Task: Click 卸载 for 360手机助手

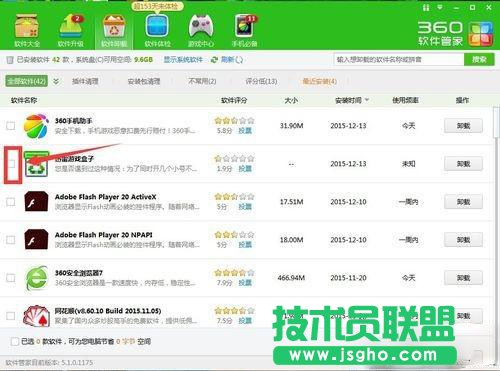Action: [x=463, y=126]
